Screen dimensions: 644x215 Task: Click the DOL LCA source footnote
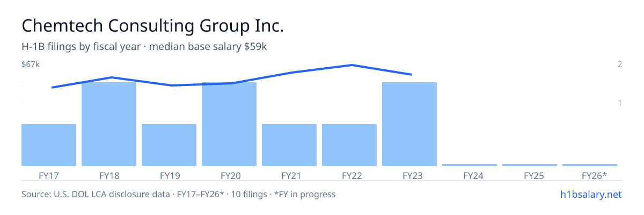point(178,194)
